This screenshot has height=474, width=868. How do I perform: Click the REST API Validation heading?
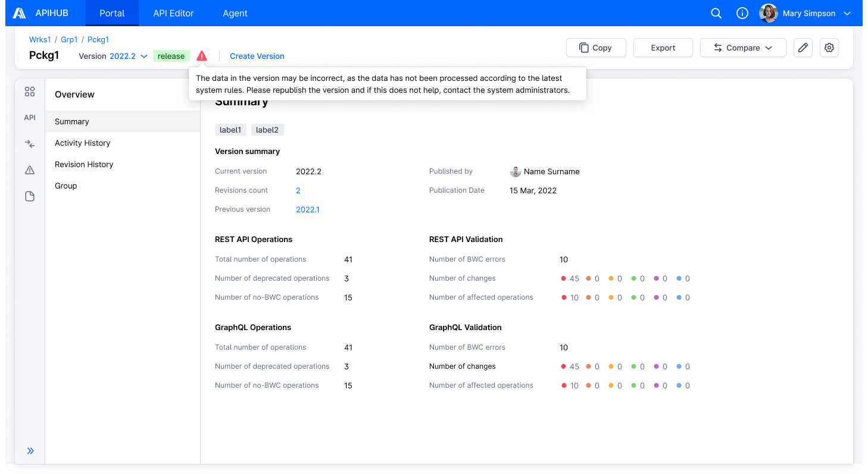(x=466, y=239)
